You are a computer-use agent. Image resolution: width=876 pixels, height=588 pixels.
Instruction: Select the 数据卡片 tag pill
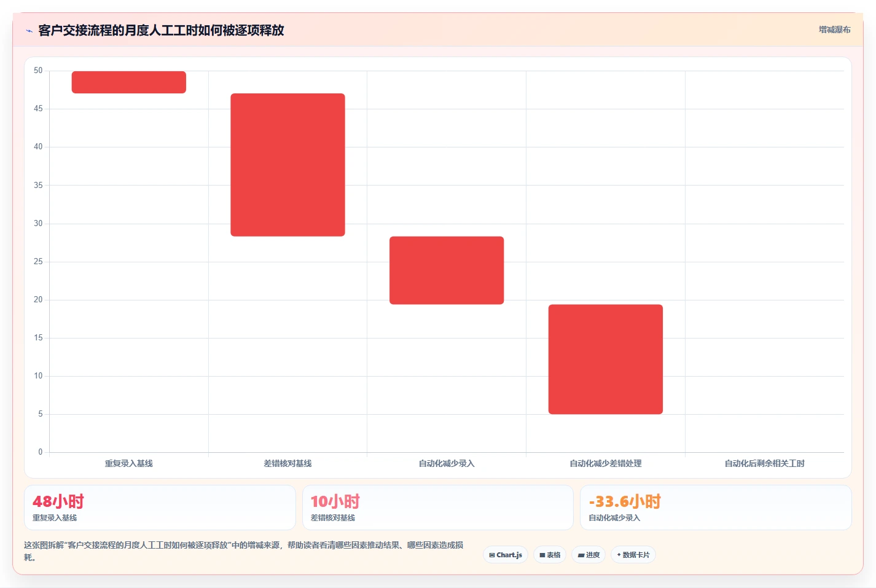(x=633, y=555)
